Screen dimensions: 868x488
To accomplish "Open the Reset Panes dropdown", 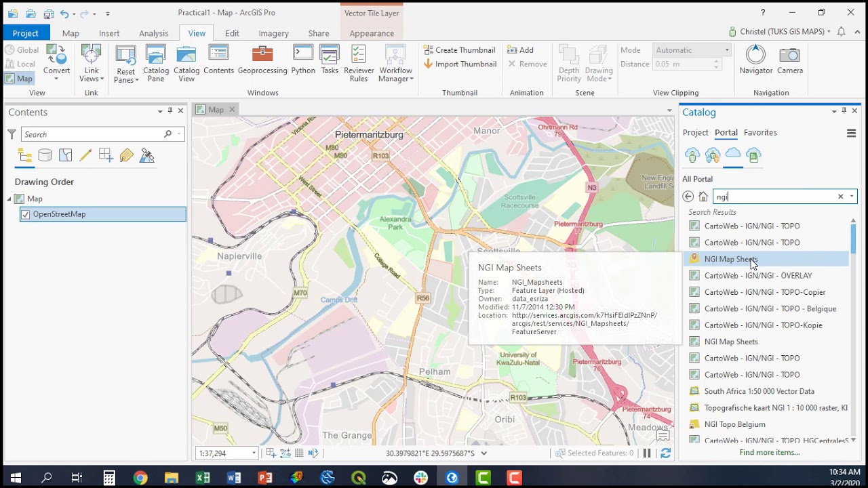I will coord(126,64).
